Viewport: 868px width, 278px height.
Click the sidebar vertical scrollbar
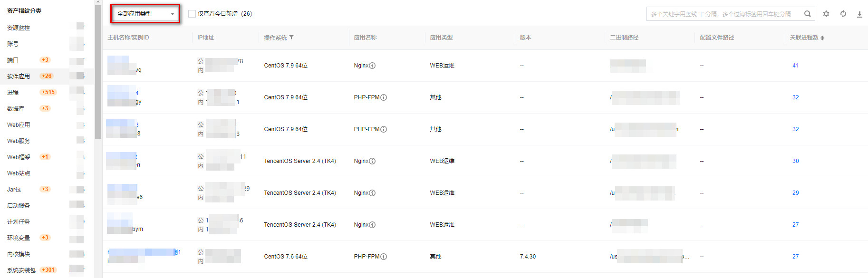click(98, 71)
